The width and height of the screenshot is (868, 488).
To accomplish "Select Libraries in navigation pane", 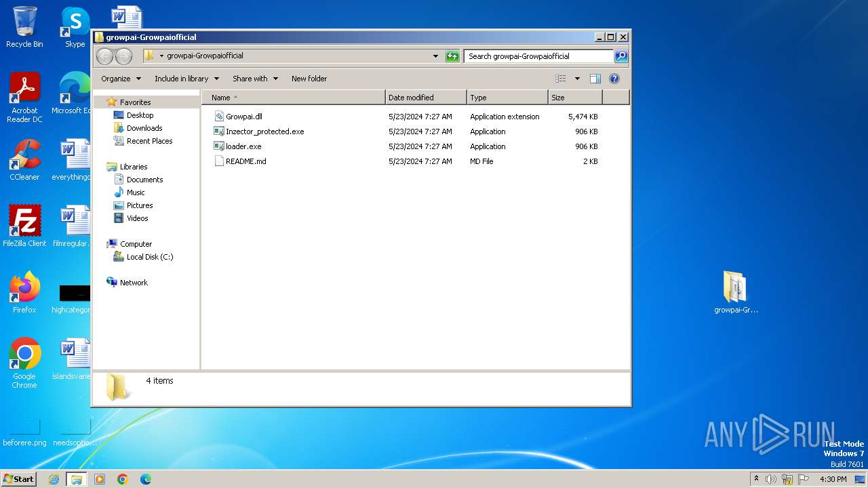I will 134,167.
